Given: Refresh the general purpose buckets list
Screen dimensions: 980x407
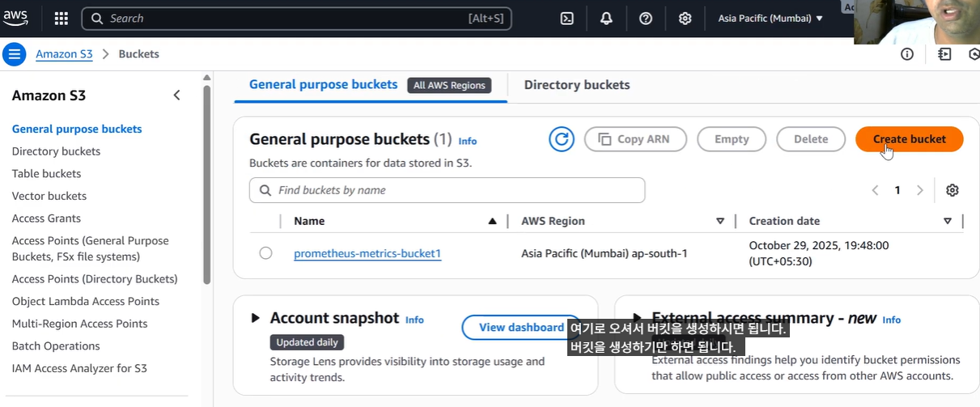Looking at the screenshot, I should tap(562, 139).
